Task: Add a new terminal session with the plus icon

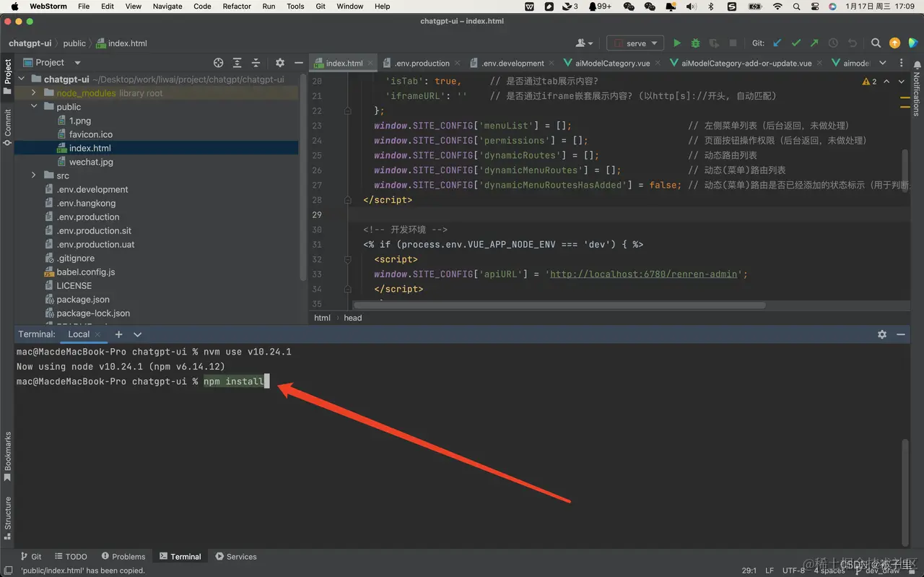Action: (119, 334)
